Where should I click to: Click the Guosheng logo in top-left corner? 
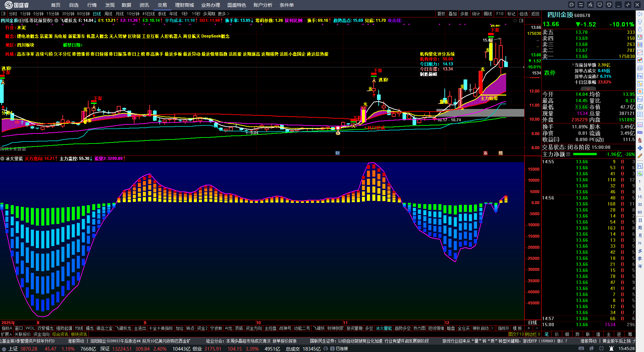(16, 5)
